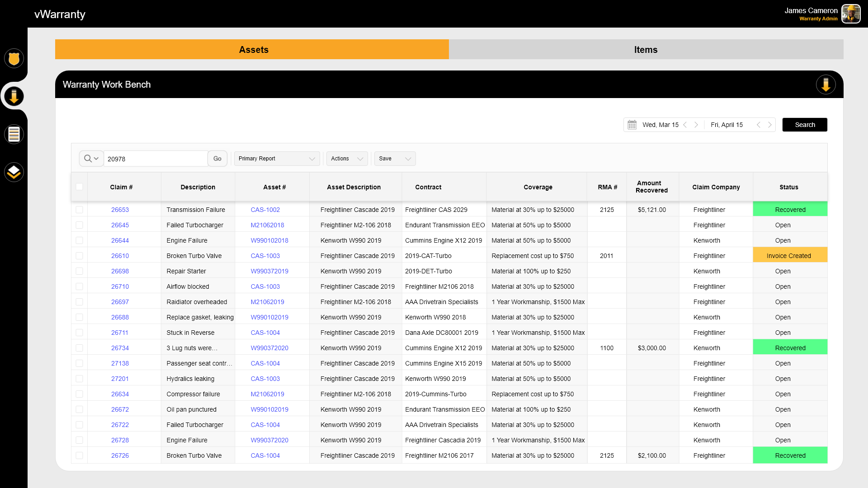868x488 pixels.
Task: Click the search field containing 20978
Action: [155, 159]
